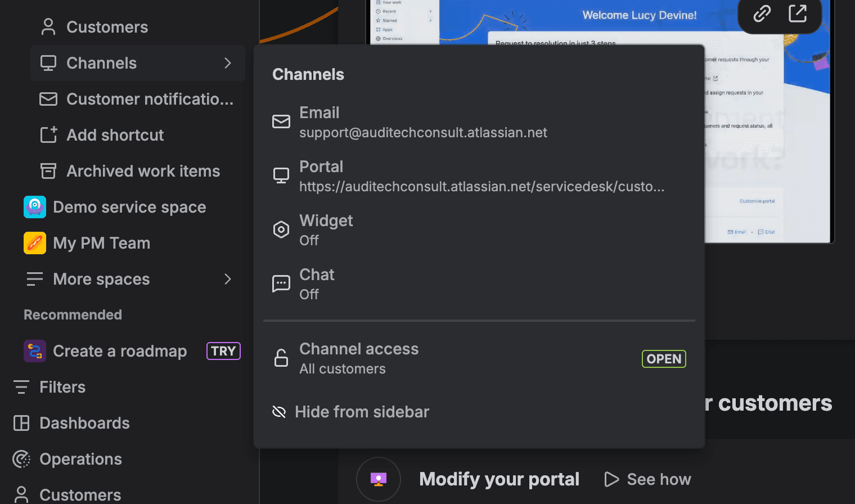This screenshot has width=855, height=504.
Task: Open portal in new tab icon
Action: 798,13
